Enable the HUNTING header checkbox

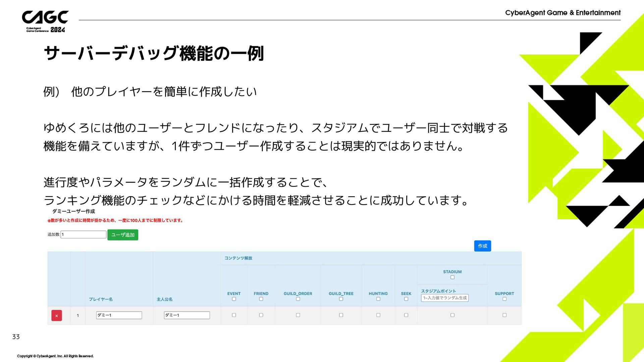378,299
